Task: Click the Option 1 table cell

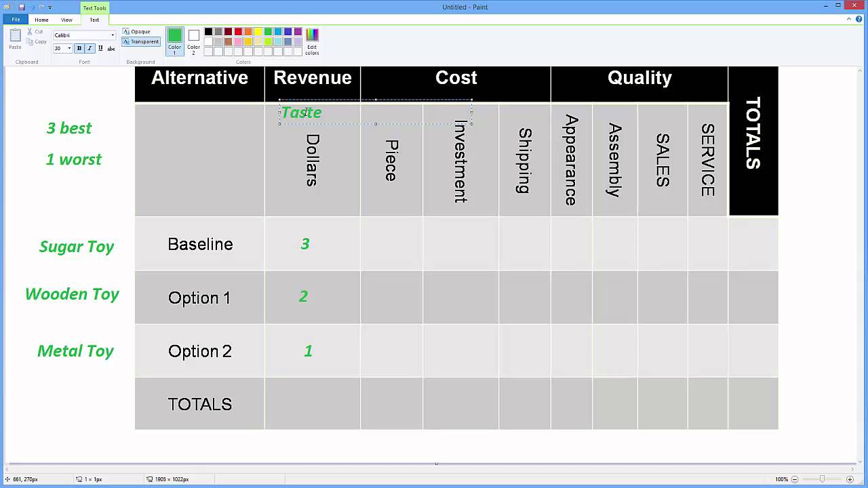Action: coord(199,298)
